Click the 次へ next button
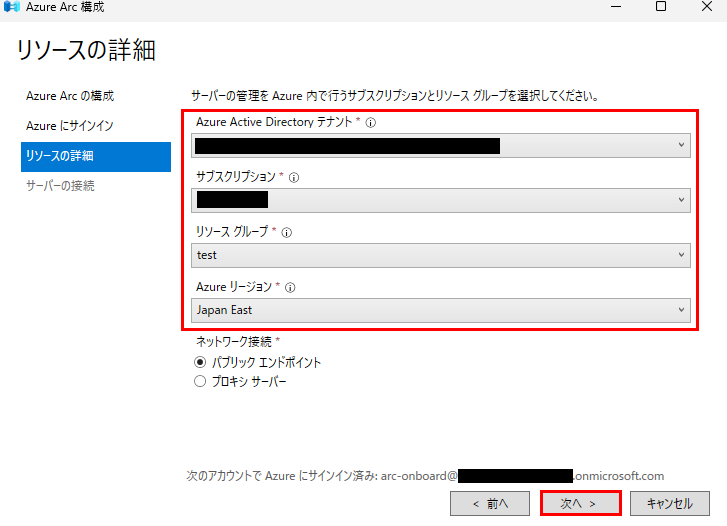 [580, 503]
